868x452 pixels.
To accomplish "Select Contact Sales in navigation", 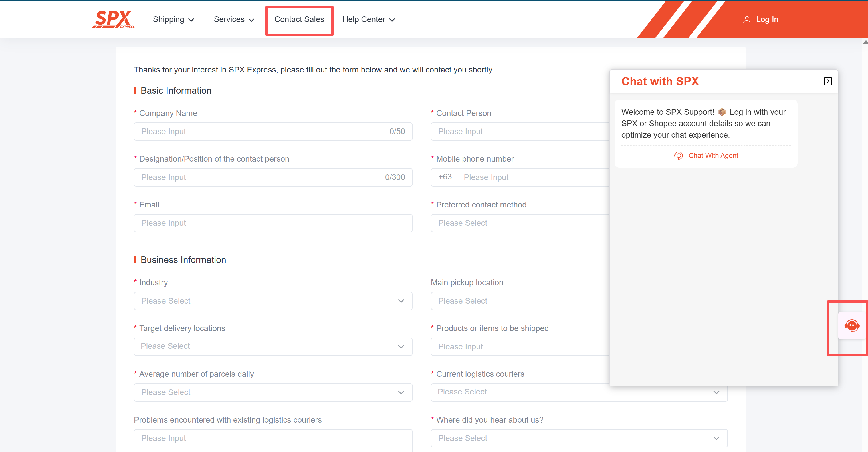I will pyautogui.click(x=299, y=19).
